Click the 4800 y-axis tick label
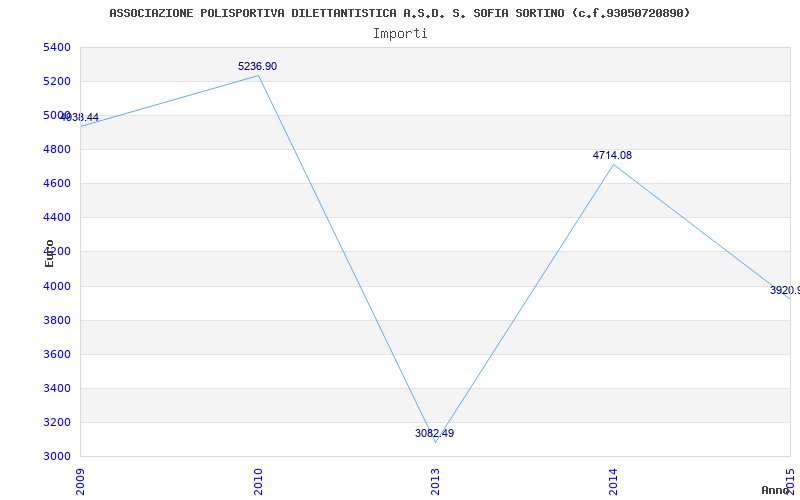The width and height of the screenshot is (800, 500). (57, 149)
